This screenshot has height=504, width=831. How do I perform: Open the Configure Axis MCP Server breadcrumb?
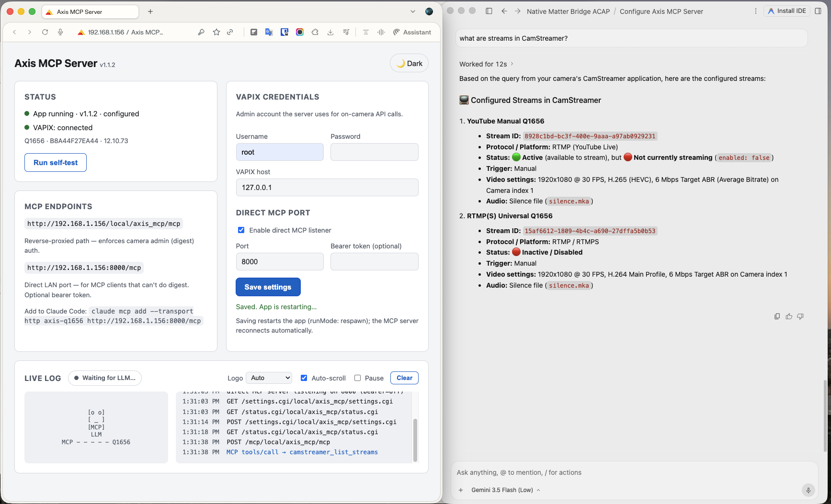click(661, 11)
